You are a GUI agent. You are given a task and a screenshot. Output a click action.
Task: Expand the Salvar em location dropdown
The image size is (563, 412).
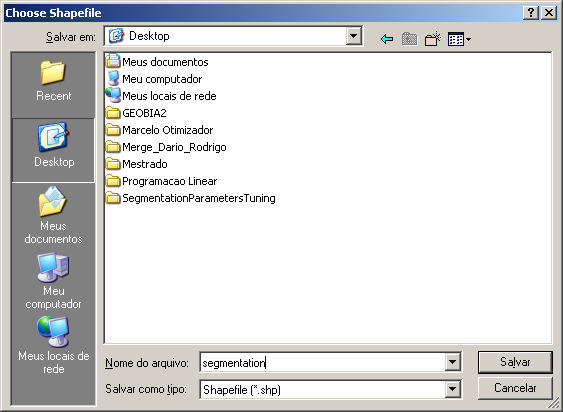[353, 36]
